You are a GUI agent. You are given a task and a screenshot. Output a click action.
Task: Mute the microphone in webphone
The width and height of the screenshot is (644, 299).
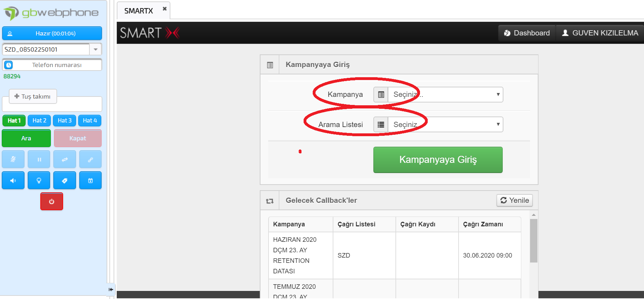tap(13, 159)
